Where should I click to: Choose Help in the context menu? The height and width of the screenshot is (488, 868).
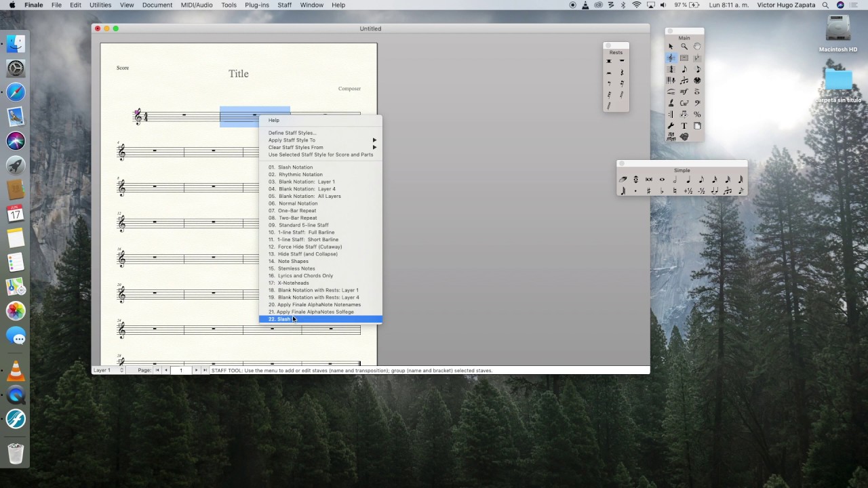(x=321, y=120)
